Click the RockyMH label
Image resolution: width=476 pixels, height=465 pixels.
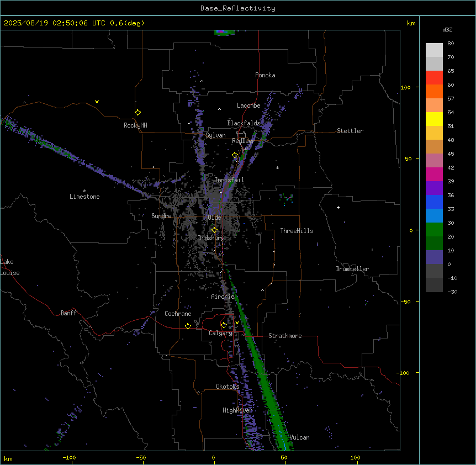point(135,125)
